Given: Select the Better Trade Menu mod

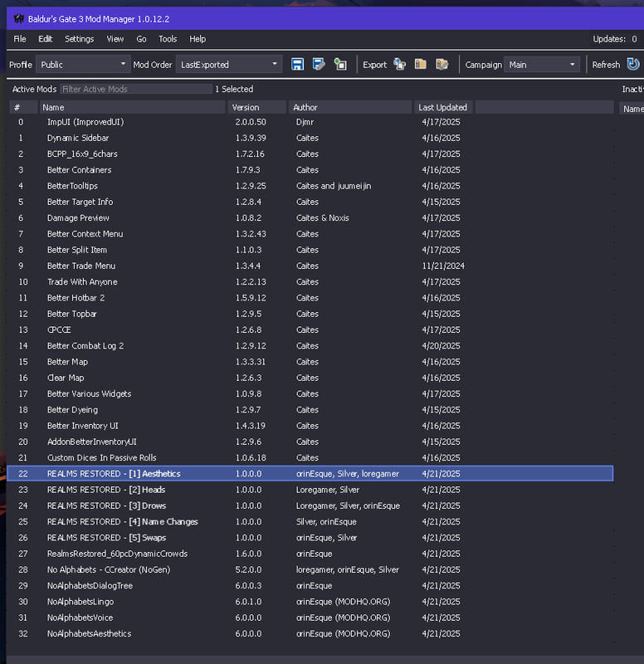Looking at the screenshot, I should click(310, 266).
